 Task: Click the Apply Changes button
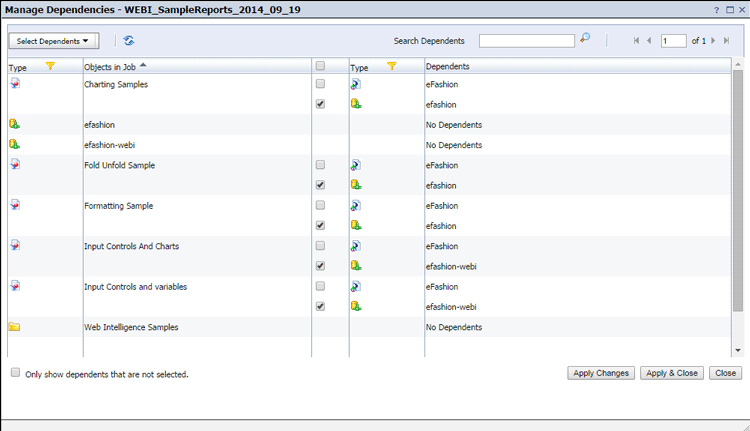(600, 373)
